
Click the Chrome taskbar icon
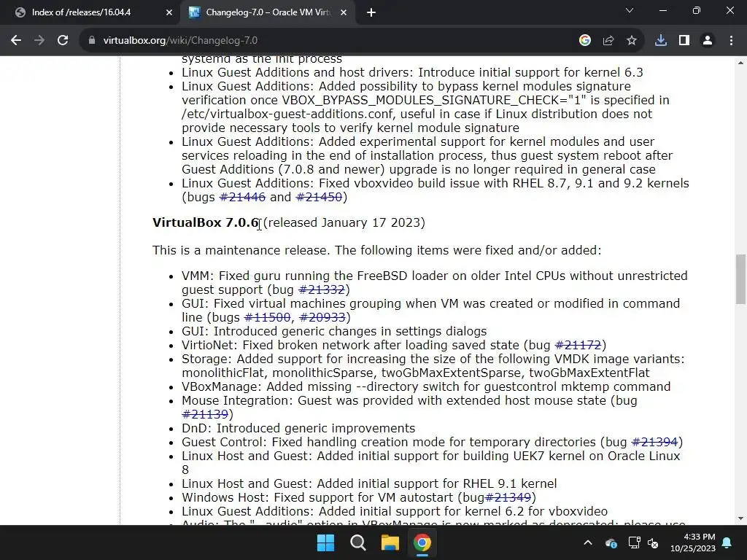pyautogui.click(x=422, y=542)
